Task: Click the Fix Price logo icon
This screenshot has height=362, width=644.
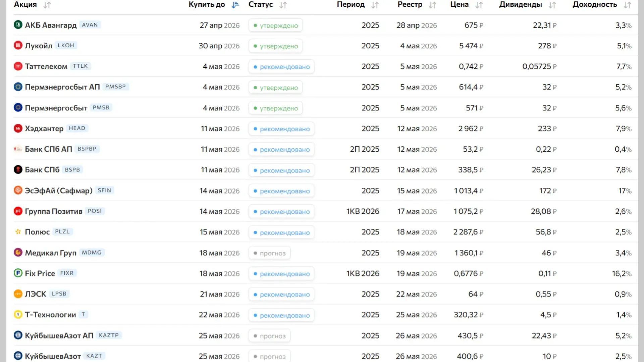Action: [18, 273]
